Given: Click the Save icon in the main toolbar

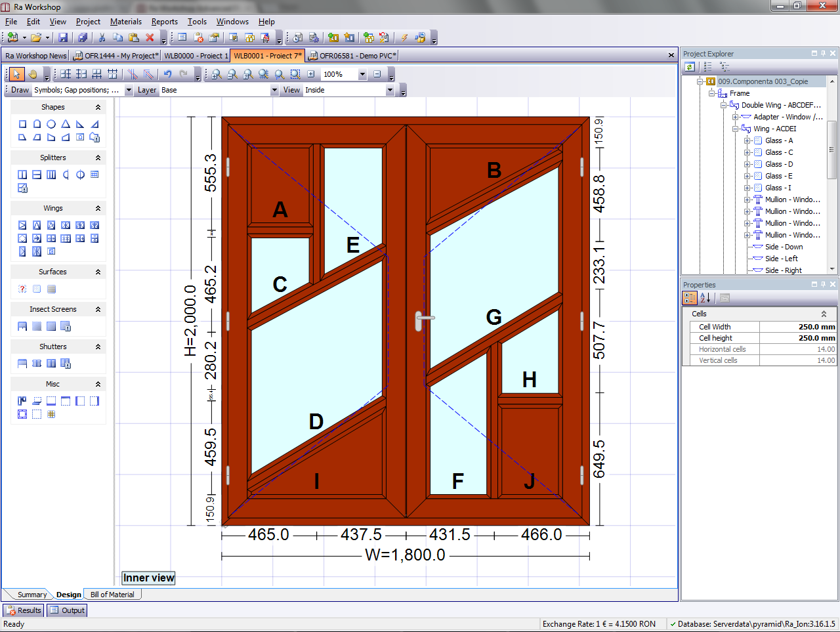Looking at the screenshot, I should click(x=63, y=38).
